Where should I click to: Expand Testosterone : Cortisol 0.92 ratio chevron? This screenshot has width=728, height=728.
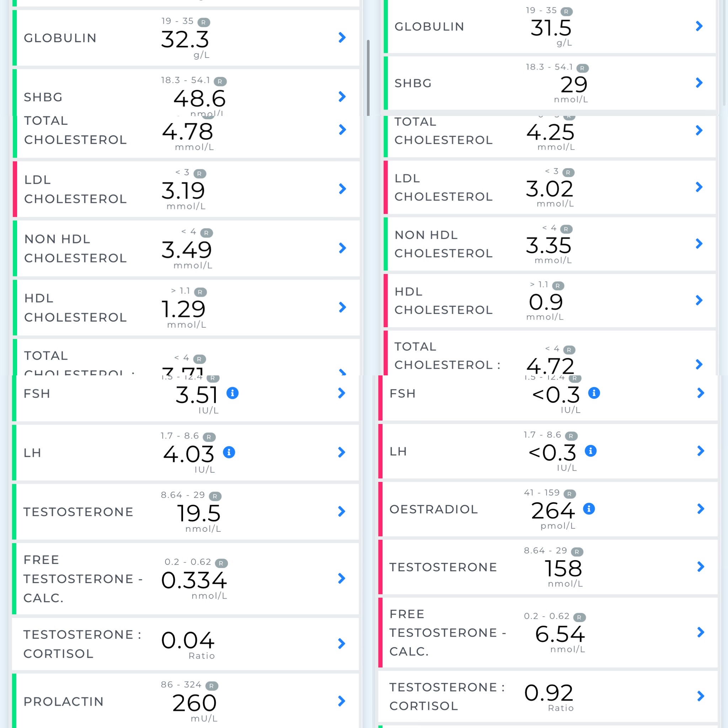coord(701,696)
